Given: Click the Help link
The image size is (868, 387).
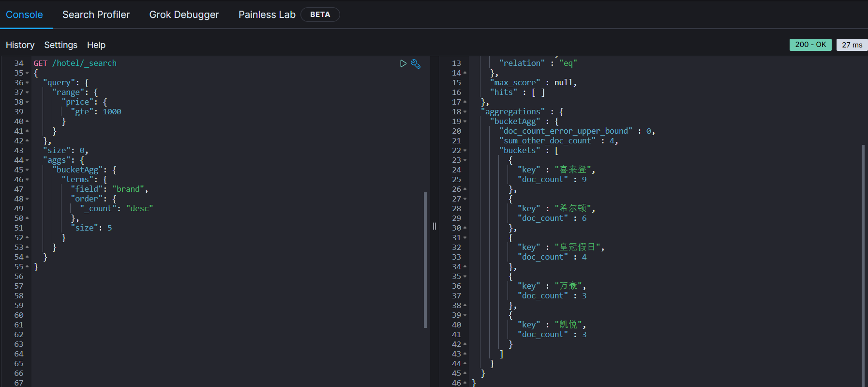Looking at the screenshot, I should [96, 45].
